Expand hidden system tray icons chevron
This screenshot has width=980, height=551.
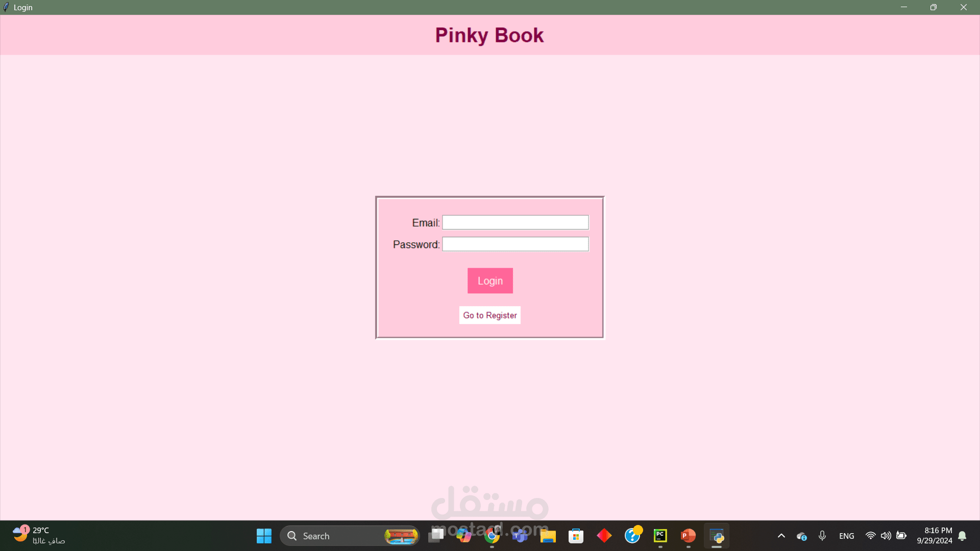(x=781, y=536)
